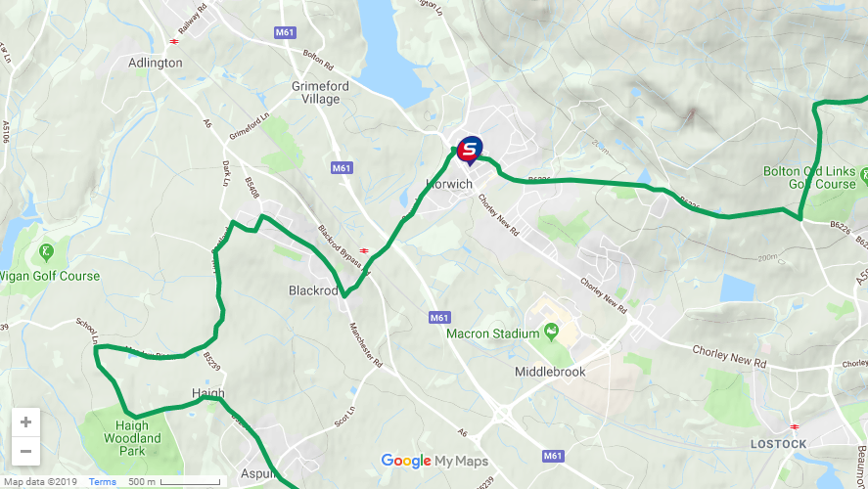This screenshot has height=489, width=868.
Task: Click the Wigan Golf Course marker icon
Action: 46,253
